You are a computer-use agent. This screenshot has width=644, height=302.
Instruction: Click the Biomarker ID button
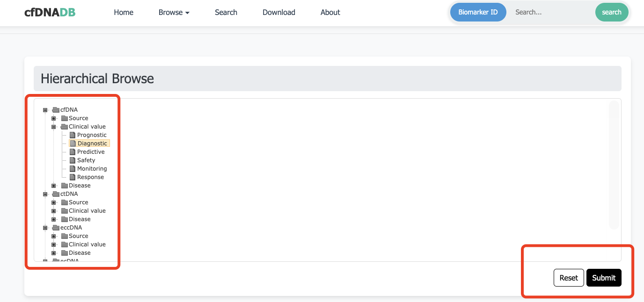[x=478, y=12]
